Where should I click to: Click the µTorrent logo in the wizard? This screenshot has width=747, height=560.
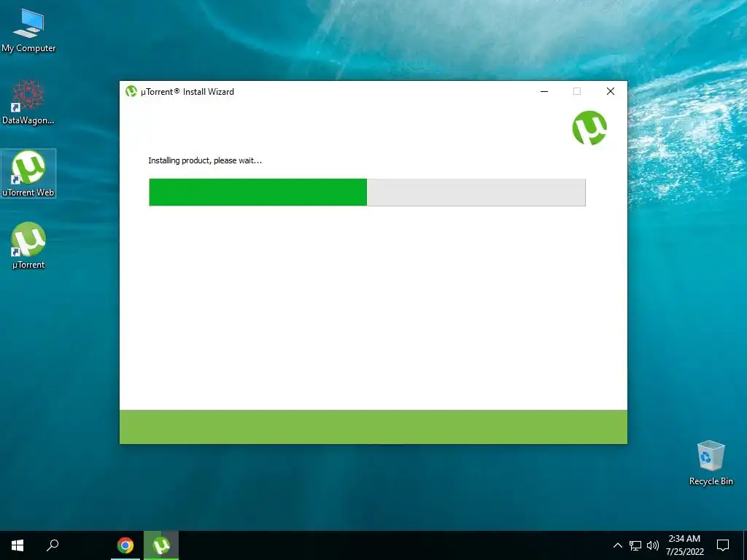(x=589, y=128)
